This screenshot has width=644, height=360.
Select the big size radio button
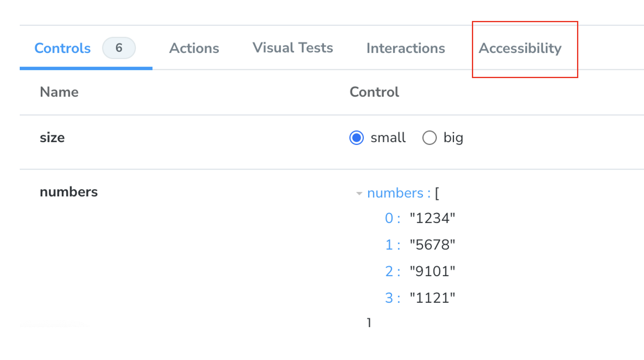coord(429,138)
